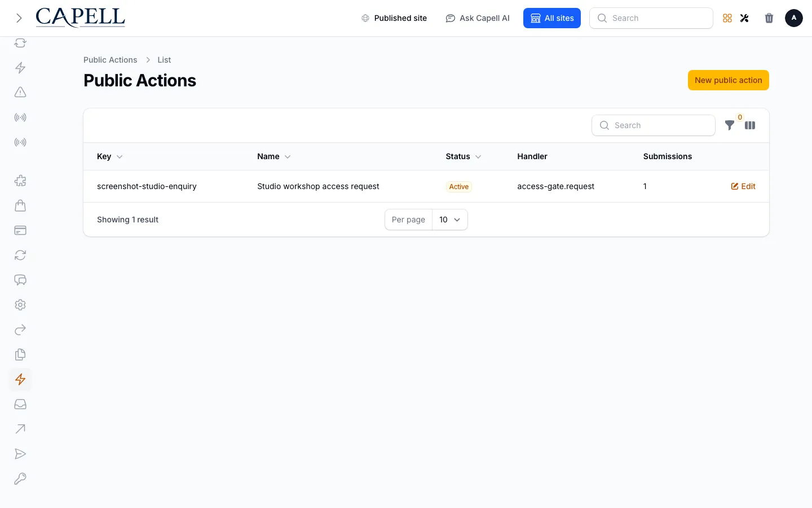The width and height of the screenshot is (812, 508).
Task: Click the orange grid icon in the header
Action: (727, 18)
